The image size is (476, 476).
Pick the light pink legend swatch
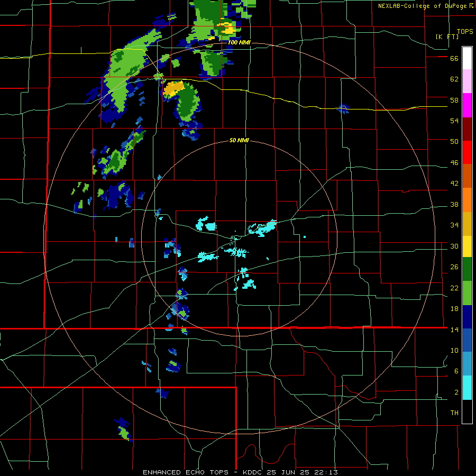coord(467,81)
